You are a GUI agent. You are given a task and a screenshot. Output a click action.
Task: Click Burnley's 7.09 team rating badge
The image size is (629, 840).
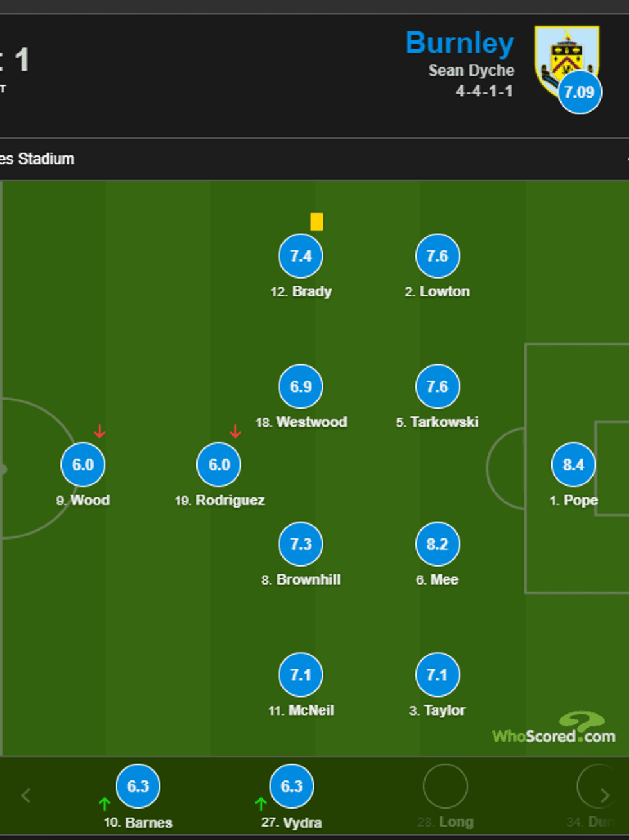tap(580, 92)
